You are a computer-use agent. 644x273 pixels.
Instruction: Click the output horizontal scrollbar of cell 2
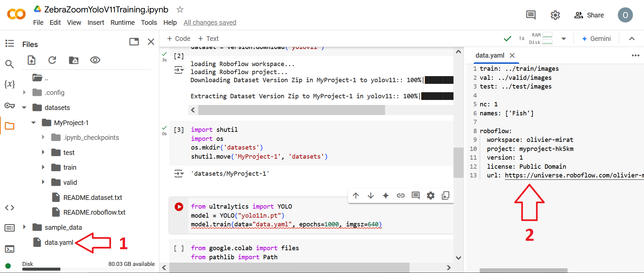point(291,110)
